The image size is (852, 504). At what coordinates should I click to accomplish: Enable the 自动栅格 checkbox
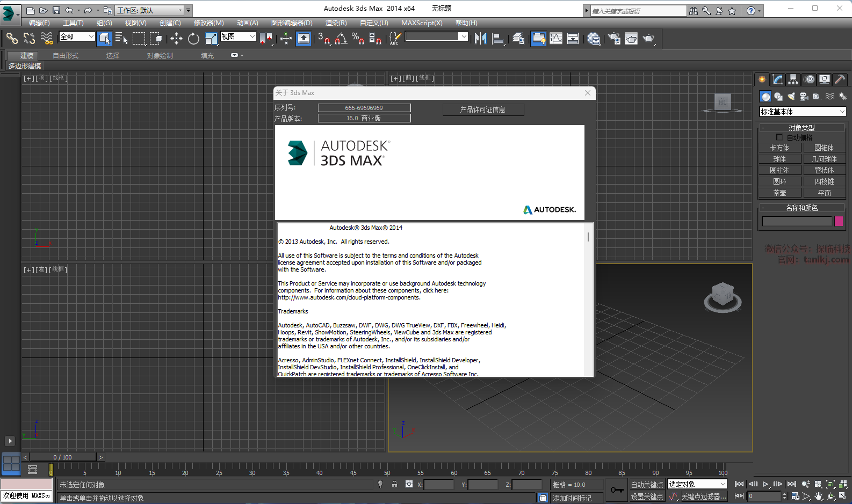click(779, 137)
